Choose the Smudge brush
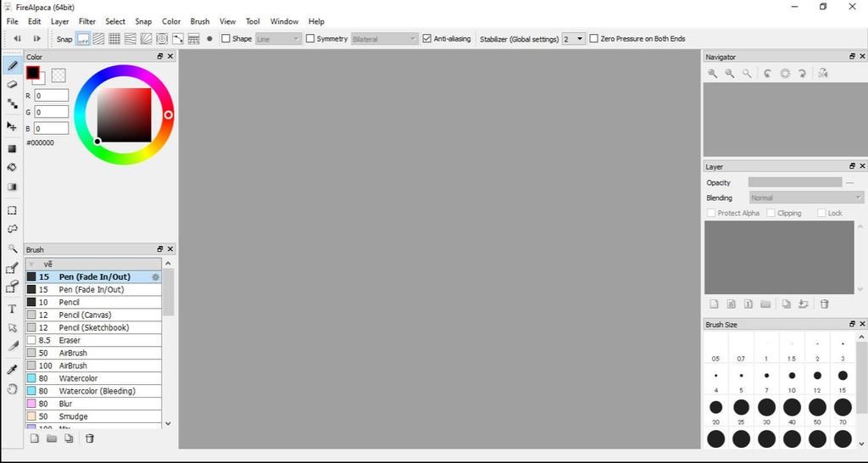Screen dimensions: 868x463 [93, 416]
